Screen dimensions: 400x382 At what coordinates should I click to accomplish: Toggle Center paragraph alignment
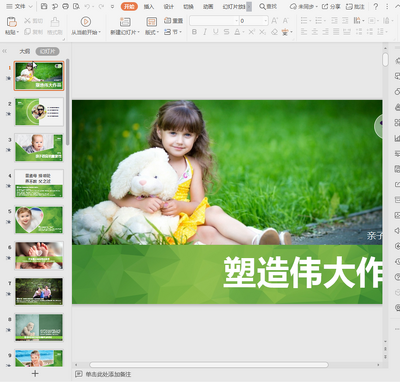pyautogui.click(x=315, y=32)
